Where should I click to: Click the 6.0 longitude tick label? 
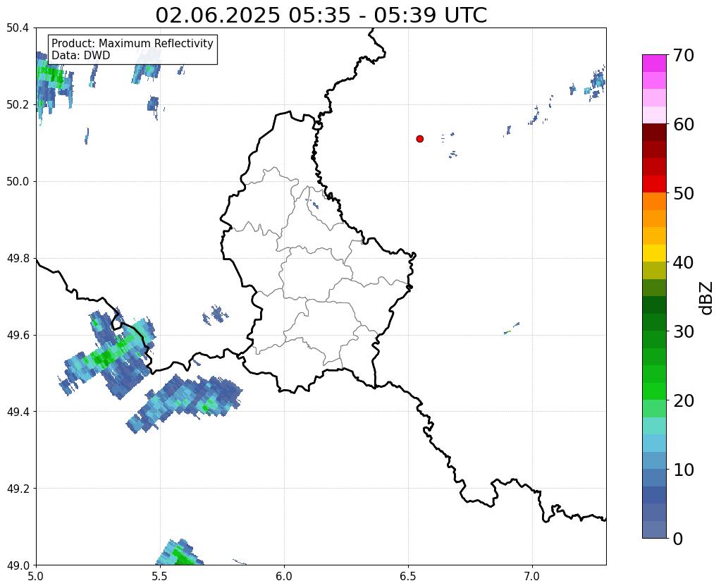pos(284,577)
